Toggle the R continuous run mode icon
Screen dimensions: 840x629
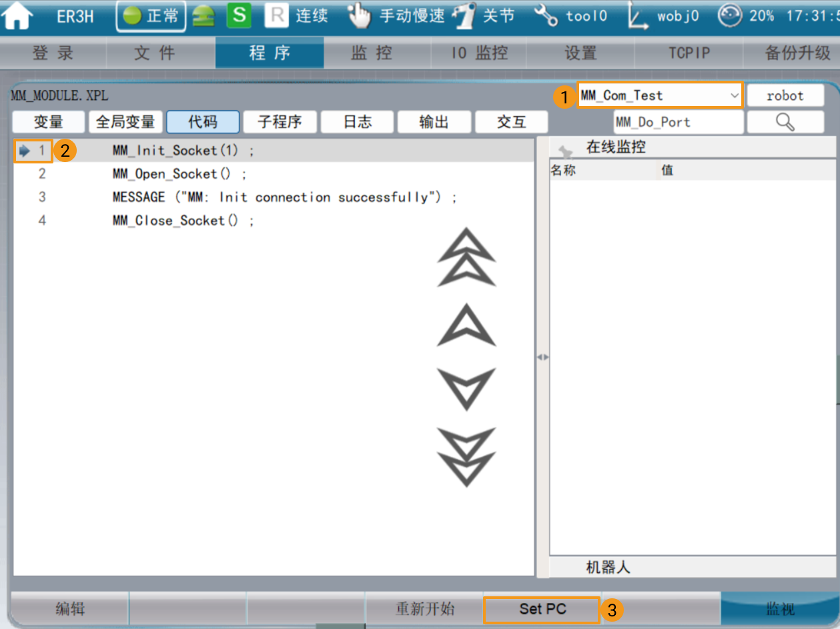pyautogui.click(x=276, y=16)
